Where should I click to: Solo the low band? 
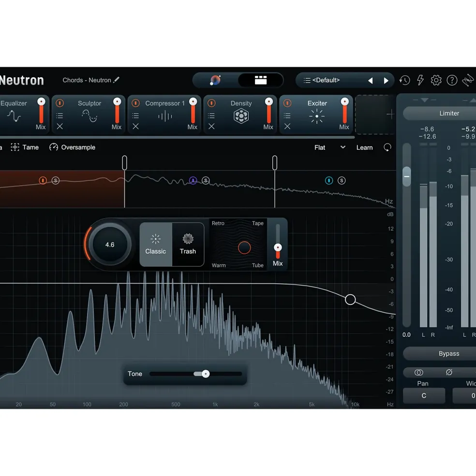(x=55, y=181)
